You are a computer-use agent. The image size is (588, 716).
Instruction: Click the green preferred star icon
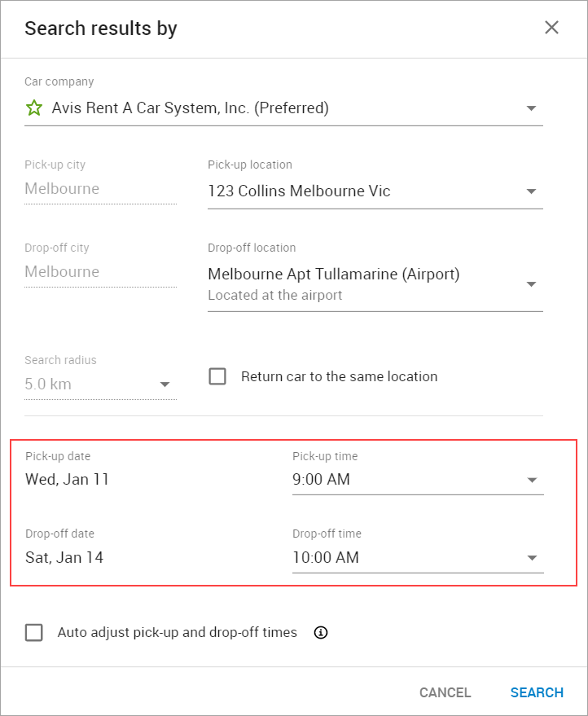[33, 108]
